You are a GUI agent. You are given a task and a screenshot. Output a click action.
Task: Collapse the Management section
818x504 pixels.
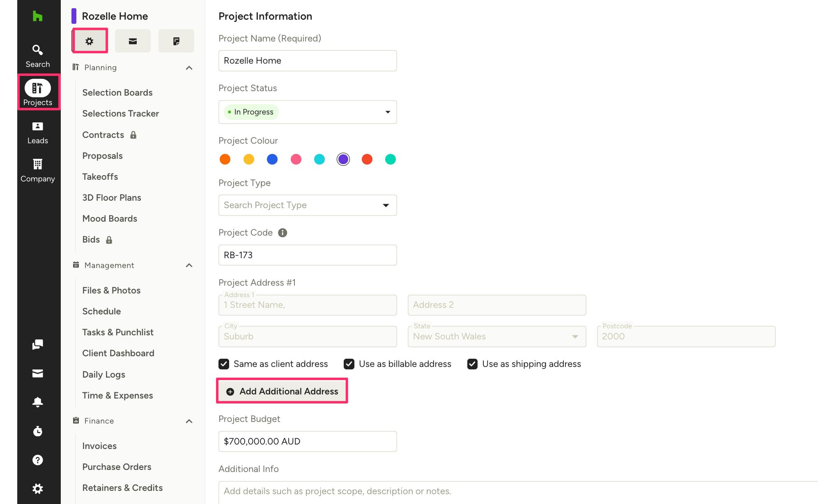coord(189,266)
